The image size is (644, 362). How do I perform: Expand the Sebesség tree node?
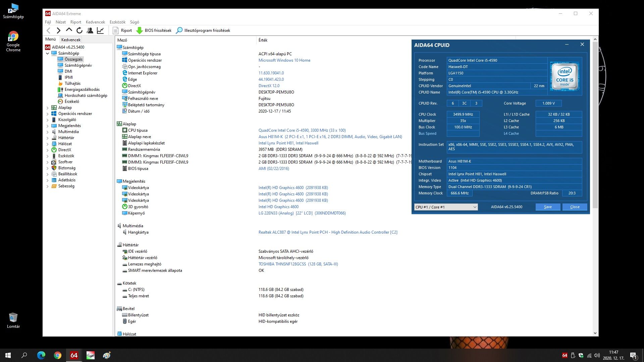coord(48,186)
